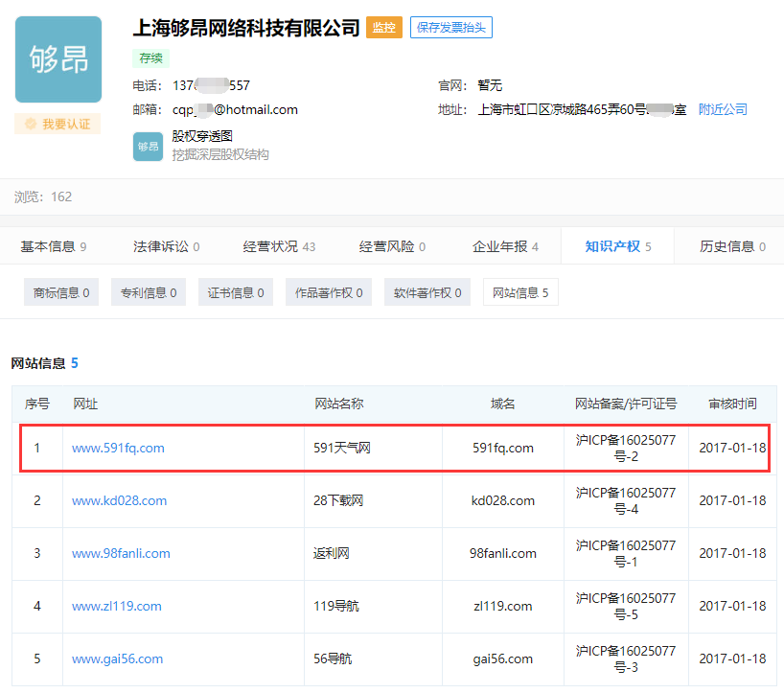Open the www.zl119.com website link
Viewport: 784px width, 693px height.
[x=116, y=606]
